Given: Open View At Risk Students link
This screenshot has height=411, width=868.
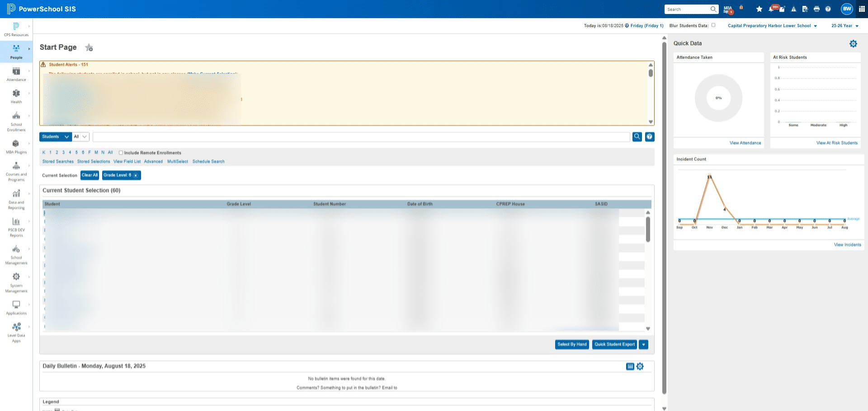Looking at the screenshot, I should [837, 143].
